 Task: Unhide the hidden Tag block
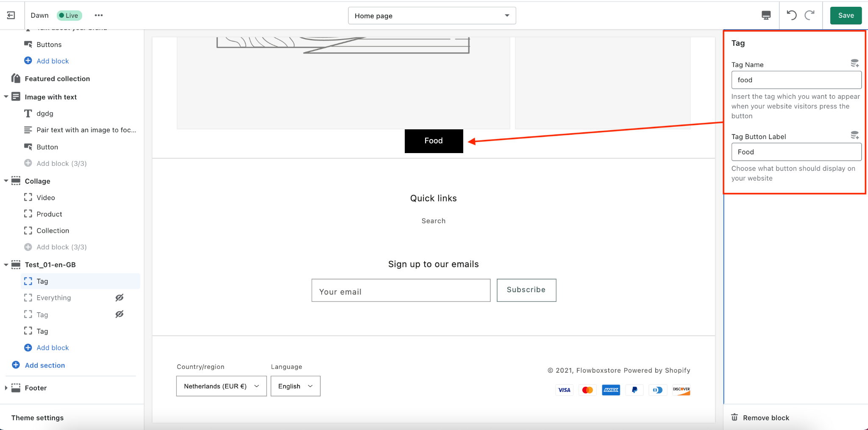click(x=120, y=314)
